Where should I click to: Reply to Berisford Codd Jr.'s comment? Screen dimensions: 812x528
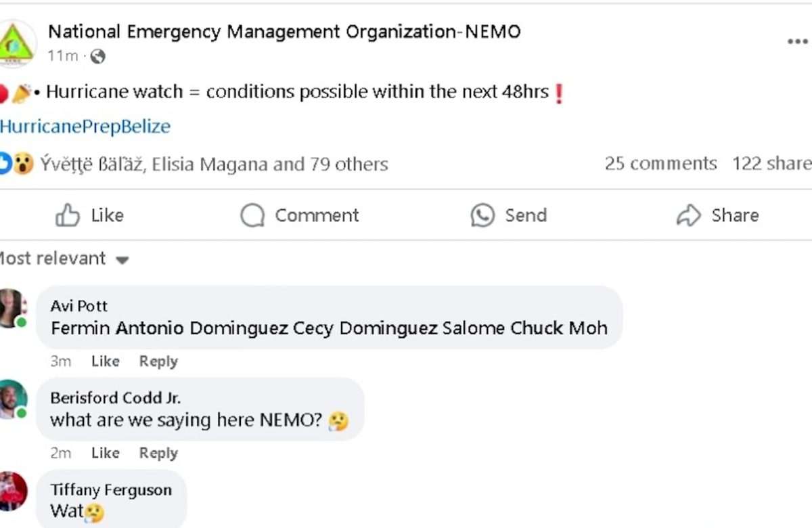tap(158, 453)
